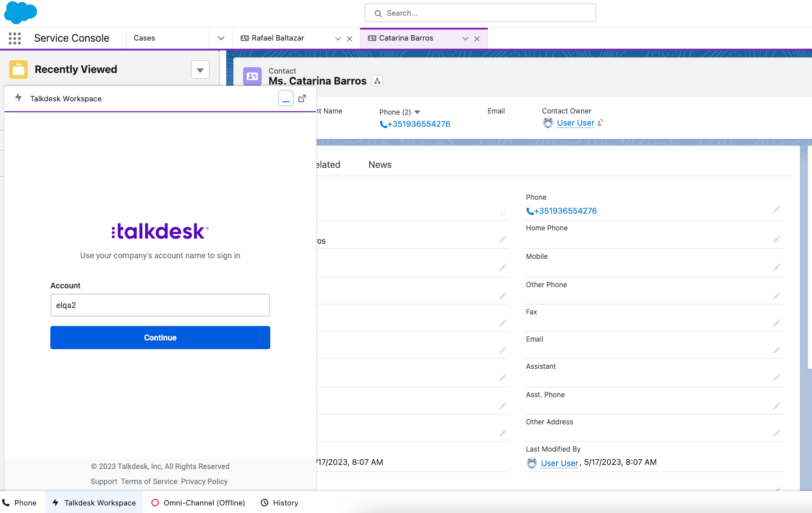The width and height of the screenshot is (812, 513).
Task: Click the lightning icon in Talkdesk Workspace header
Action: click(x=19, y=98)
